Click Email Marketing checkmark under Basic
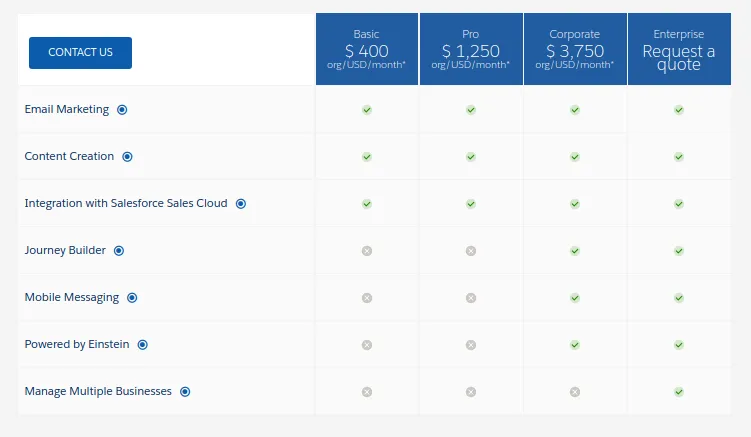This screenshot has height=437, width=751. (367, 110)
